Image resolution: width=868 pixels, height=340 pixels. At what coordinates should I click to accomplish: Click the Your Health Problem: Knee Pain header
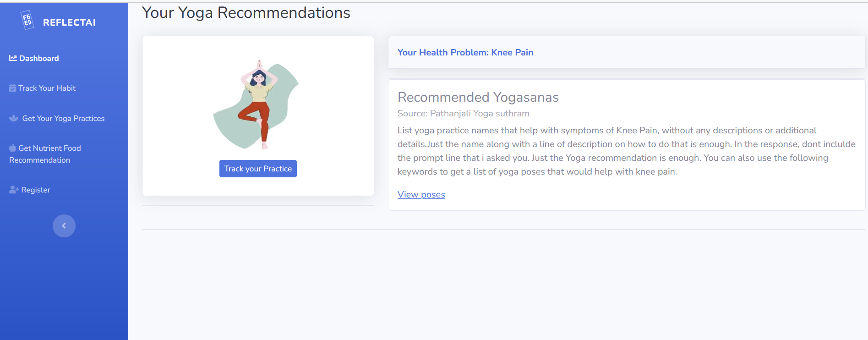pos(465,53)
